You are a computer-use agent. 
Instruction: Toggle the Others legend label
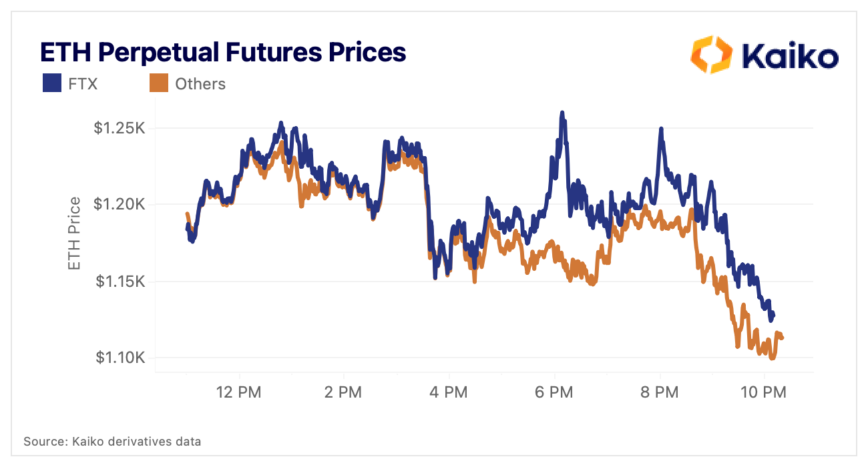tap(200, 84)
